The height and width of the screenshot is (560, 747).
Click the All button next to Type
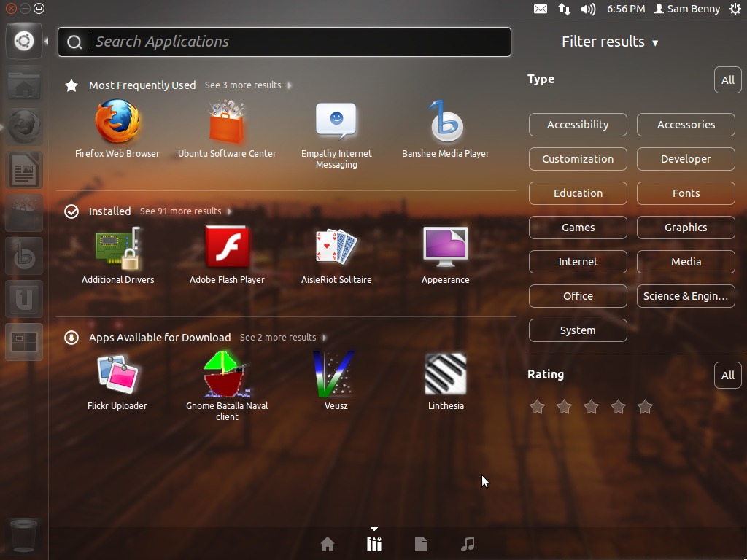[727, 79]
